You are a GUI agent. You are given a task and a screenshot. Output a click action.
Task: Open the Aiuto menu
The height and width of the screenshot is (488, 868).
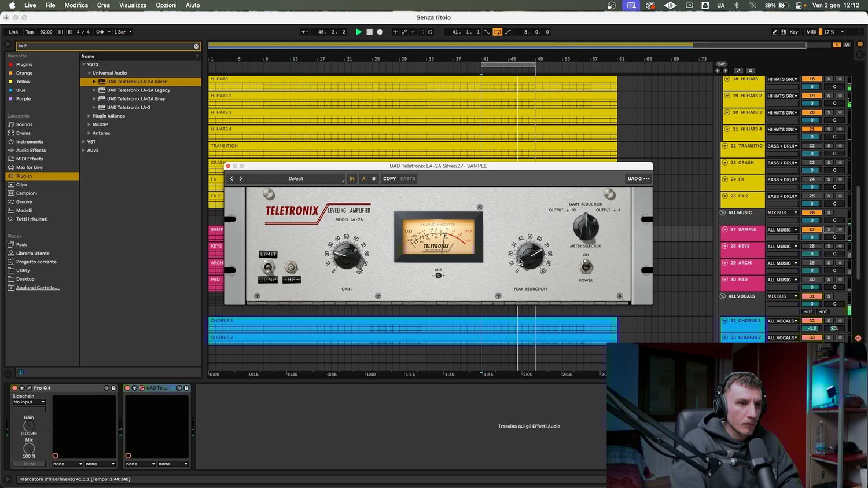point(193,5)
